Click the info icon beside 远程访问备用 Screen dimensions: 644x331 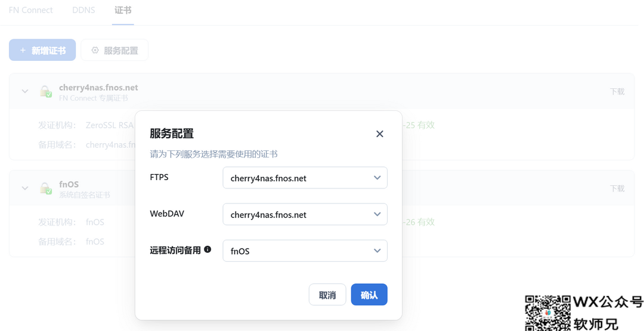208,249
